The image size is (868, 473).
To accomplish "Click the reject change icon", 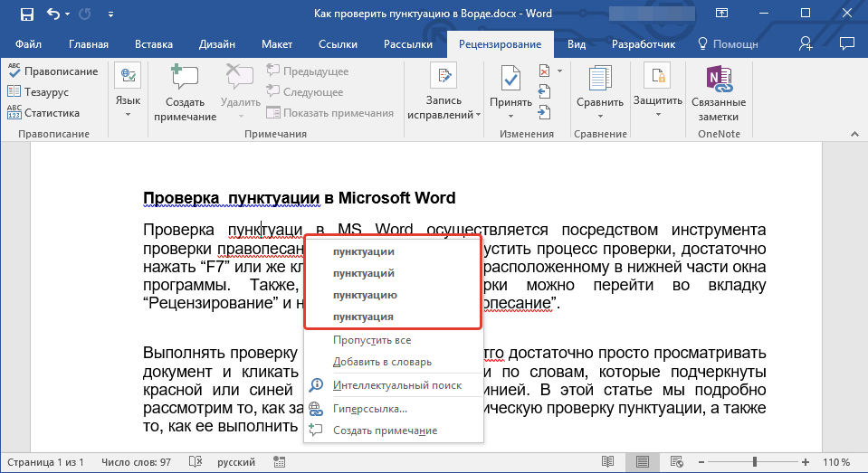I will coord(544,71).
